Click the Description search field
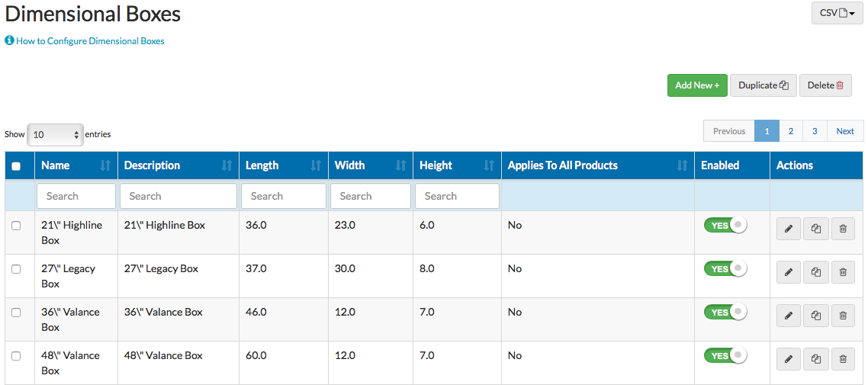This screenshot has height=385, width=868. (x=178, y=196)
